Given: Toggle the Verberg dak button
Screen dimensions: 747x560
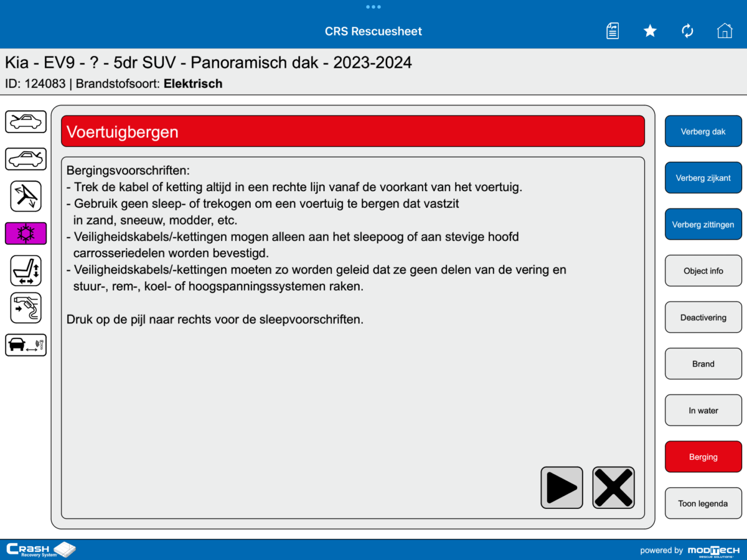Looking at the screenshot, I should [x=703, y=131].
